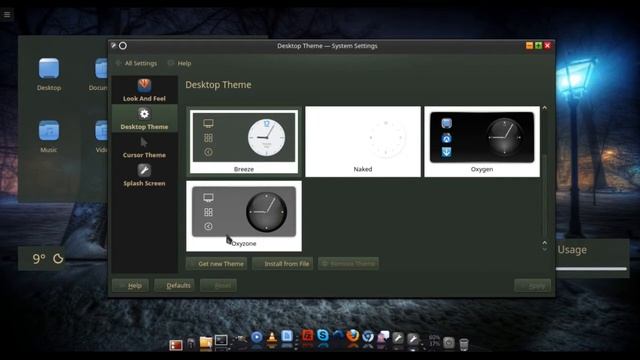Launch Firefox from the dock
640x360 pixels.
click(353, 337)
